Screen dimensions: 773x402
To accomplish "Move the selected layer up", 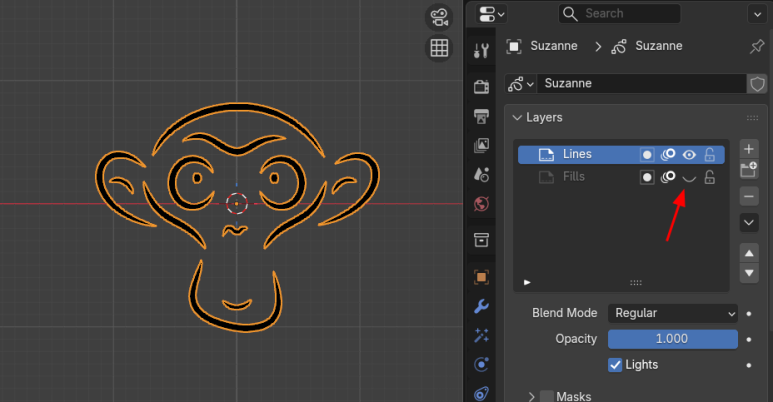I will (x=749, y=254).
